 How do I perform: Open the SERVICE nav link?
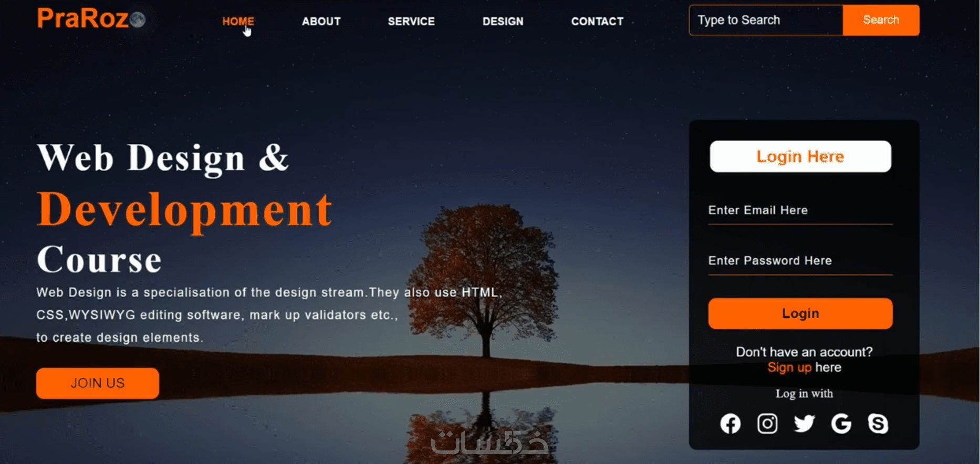pos(411,22)
